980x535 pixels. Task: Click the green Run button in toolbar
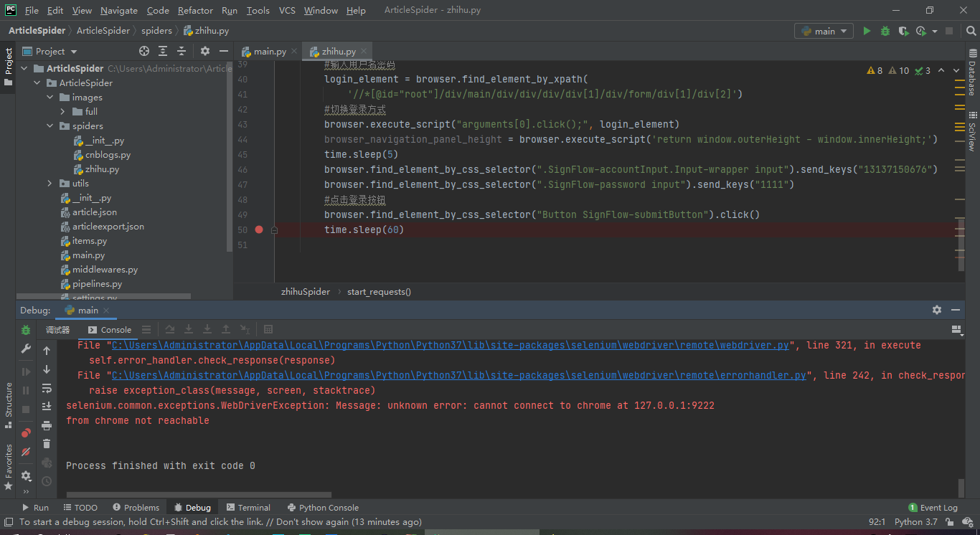(867, 31)
